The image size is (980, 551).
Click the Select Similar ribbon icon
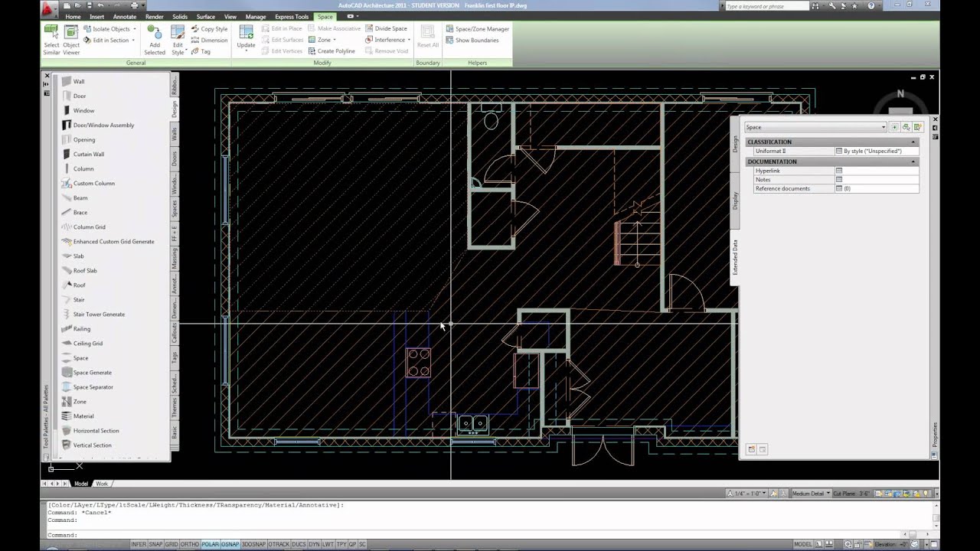pyautogui.click(x=51, y=40)
